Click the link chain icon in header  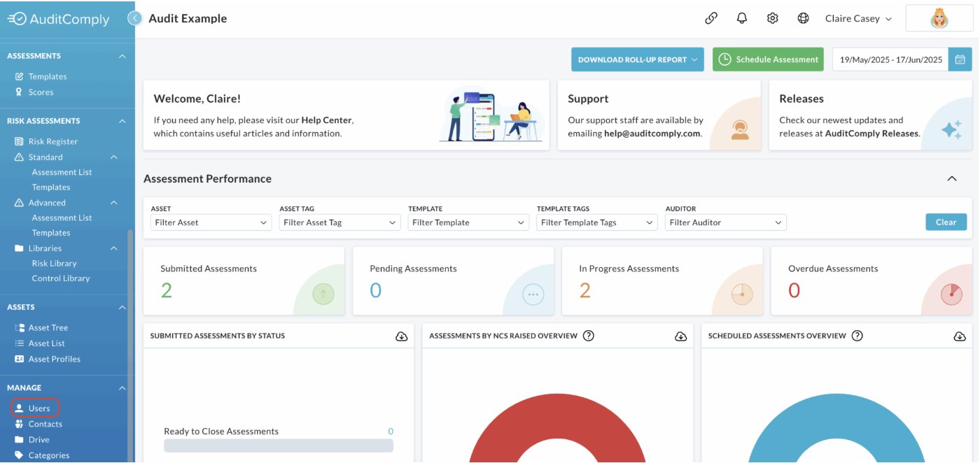[711, 19]
